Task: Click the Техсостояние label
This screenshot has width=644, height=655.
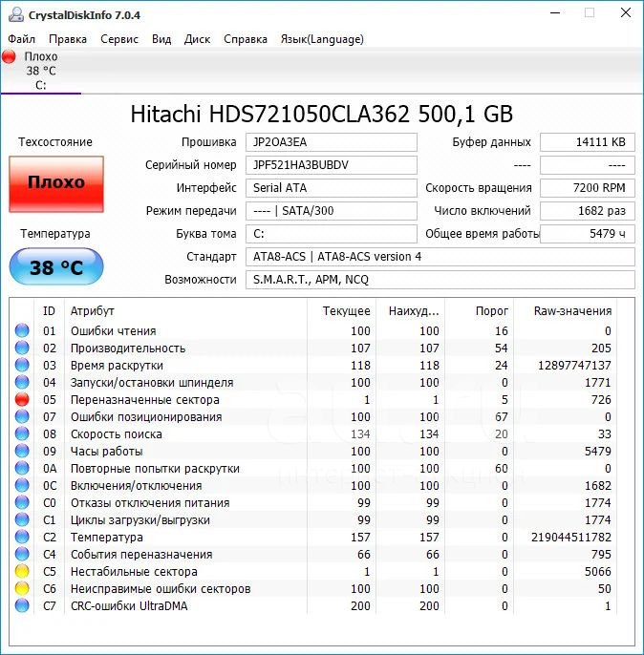Action: click(55, 142)
